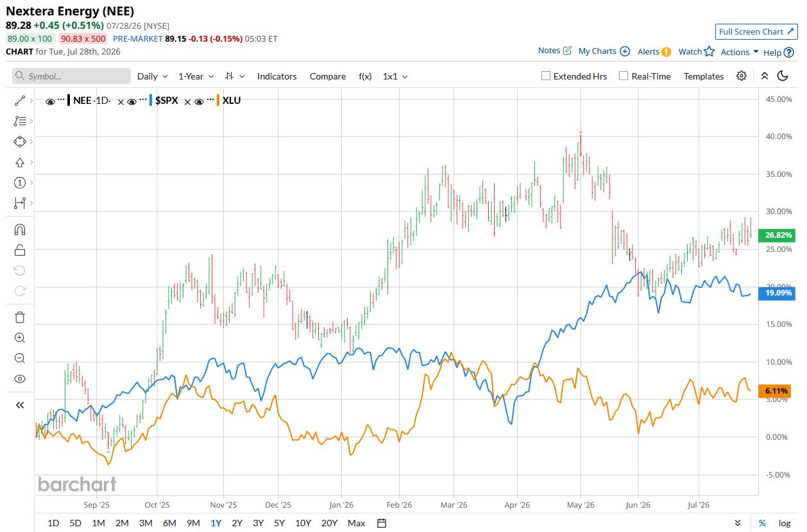Open the chart type bar-style dropdown
Image resolution: width=807 pixels, height=532 pixels.
pos(235,76)
